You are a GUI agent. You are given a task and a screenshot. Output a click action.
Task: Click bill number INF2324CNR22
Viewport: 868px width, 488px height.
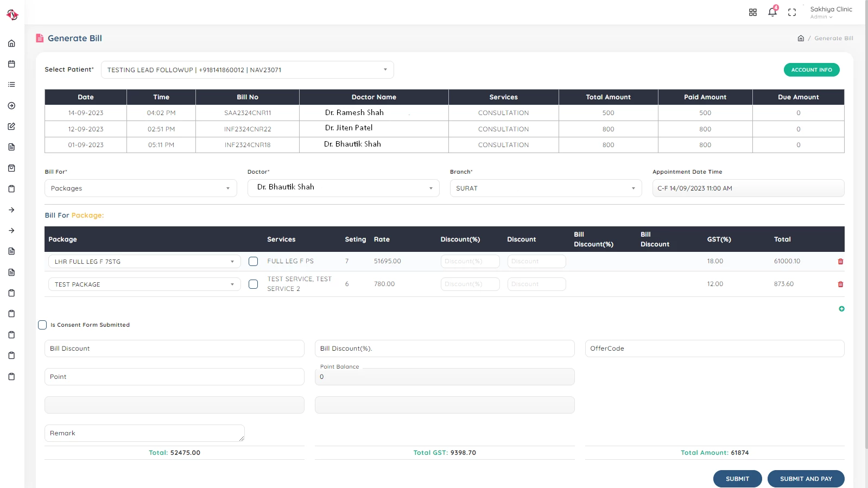248,129
